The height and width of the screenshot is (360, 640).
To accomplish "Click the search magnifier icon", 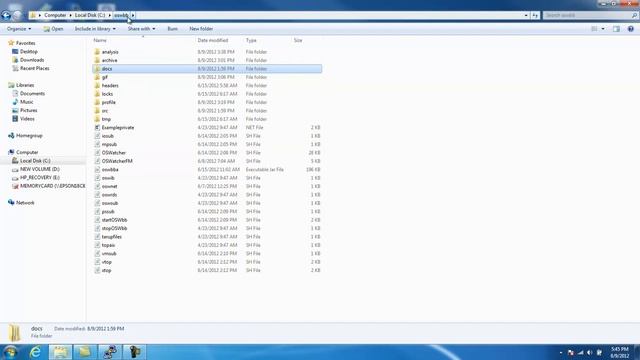I will [634, 15].
